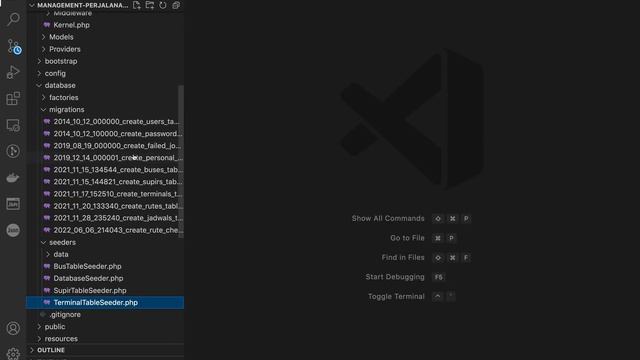Image resolution: width=640 pixels, height=360 pixels.
Task: Open 2019_12_14_000001_create_personal migration
Action: [x=105, y=158]
